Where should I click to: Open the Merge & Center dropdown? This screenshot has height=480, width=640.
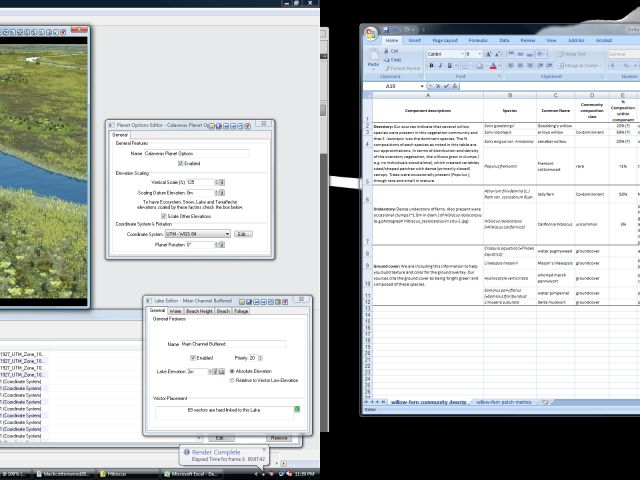(601, 65)
